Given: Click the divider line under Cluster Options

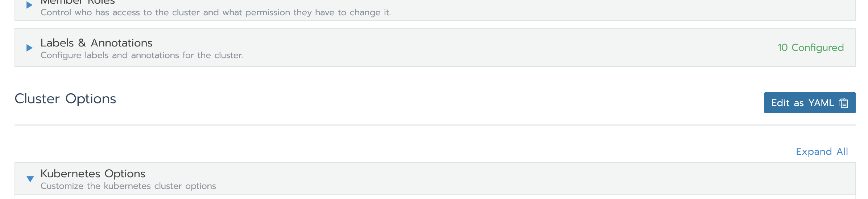Looking at the screenshot, I should [x=435, y=125].
